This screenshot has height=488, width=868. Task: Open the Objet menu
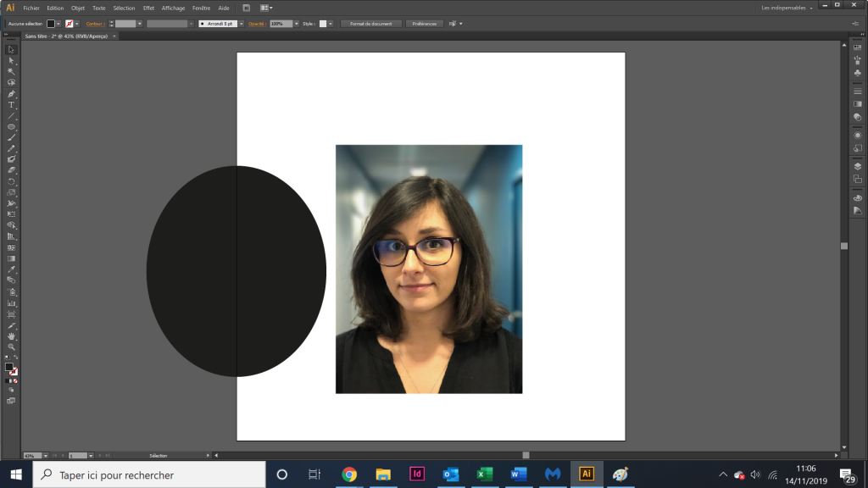(x=77, y=8)
